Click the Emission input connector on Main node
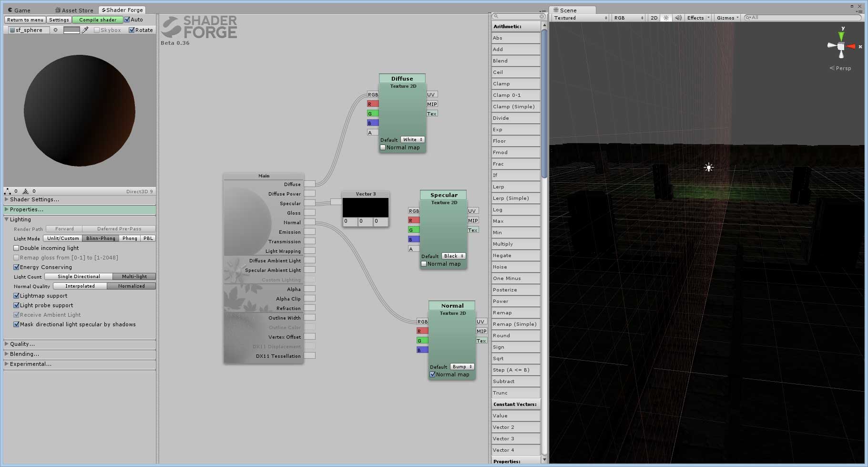 coord(309,232)
